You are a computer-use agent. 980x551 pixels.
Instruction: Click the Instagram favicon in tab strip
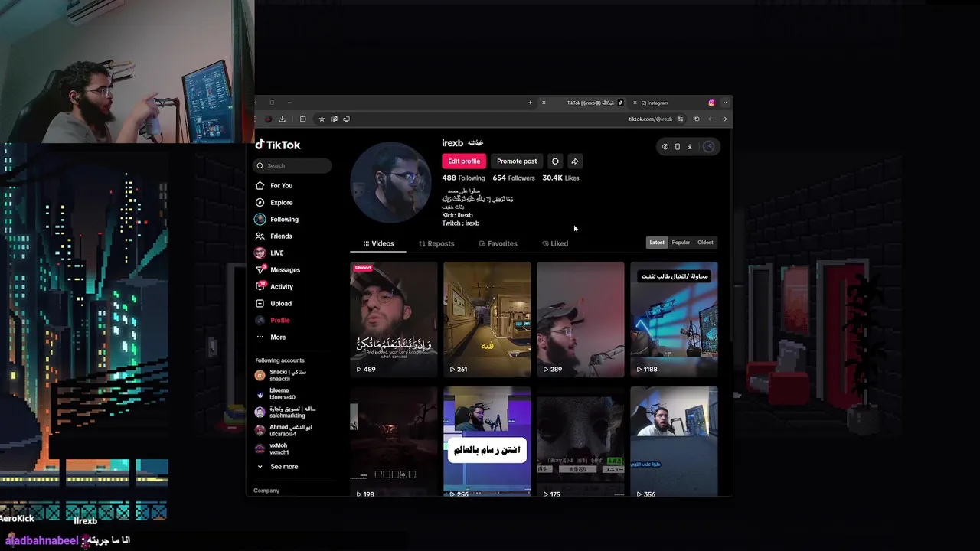coord(711,103)
